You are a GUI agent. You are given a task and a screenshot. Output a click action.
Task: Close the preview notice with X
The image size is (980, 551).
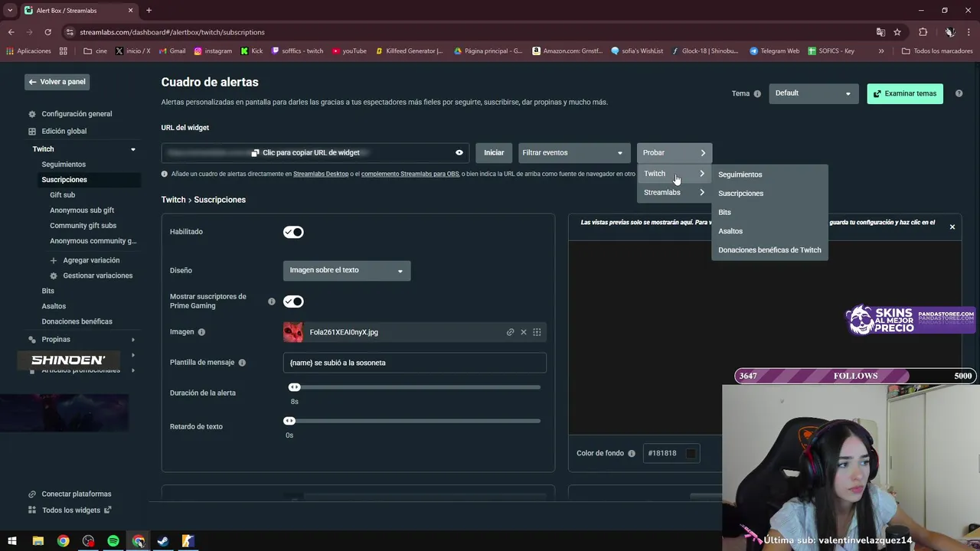point(952,227)
